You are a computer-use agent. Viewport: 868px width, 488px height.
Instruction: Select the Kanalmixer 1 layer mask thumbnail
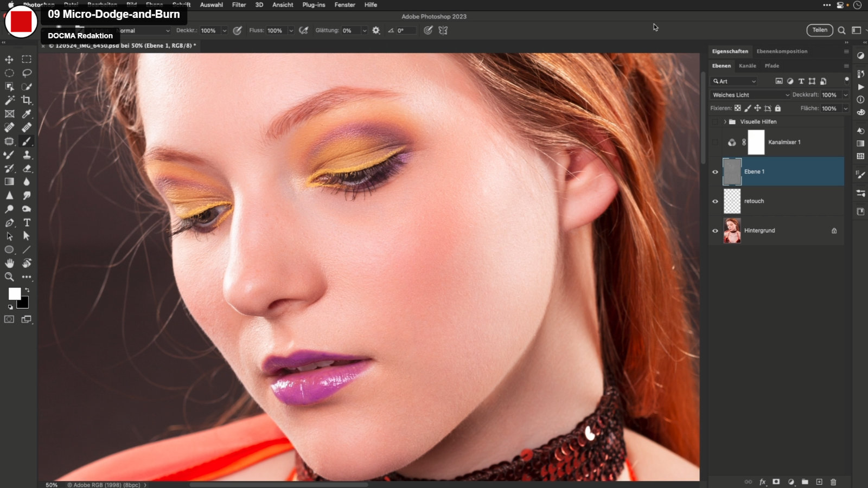(x=756, y=142)
